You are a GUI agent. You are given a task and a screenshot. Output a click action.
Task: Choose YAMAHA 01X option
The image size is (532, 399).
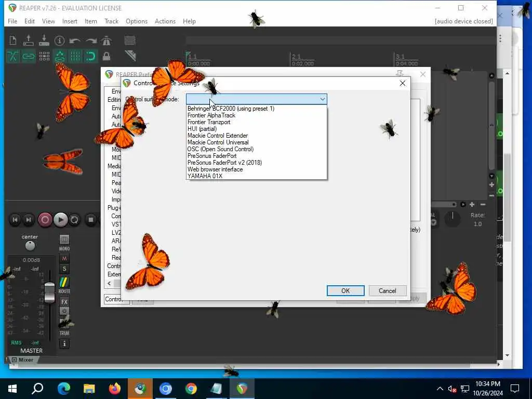257,176
